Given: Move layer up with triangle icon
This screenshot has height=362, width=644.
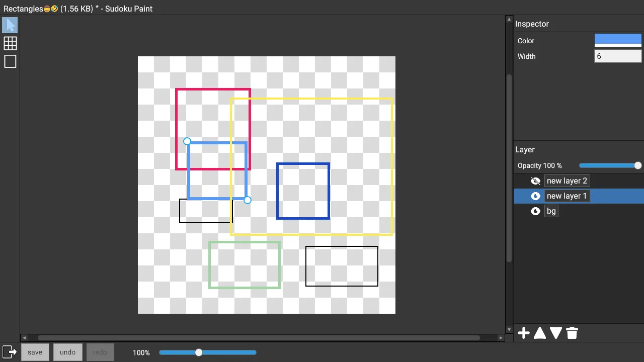Looking at the screenshot, I should [540, 333].
